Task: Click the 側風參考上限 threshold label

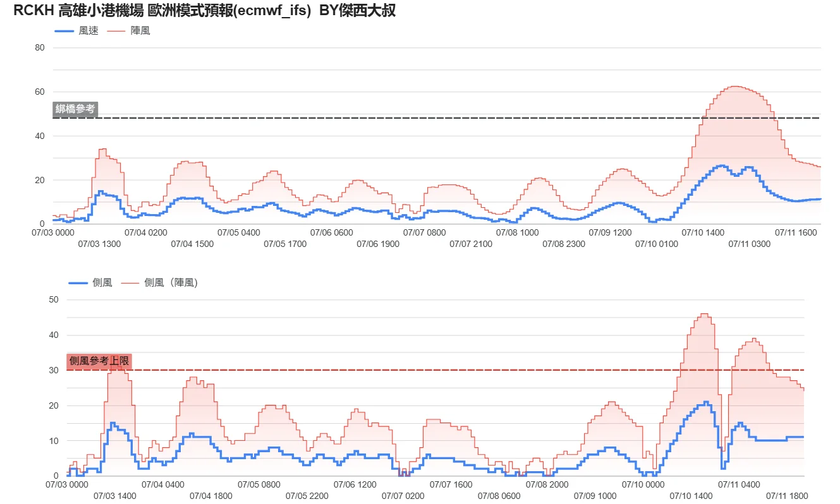Action: 99,361
